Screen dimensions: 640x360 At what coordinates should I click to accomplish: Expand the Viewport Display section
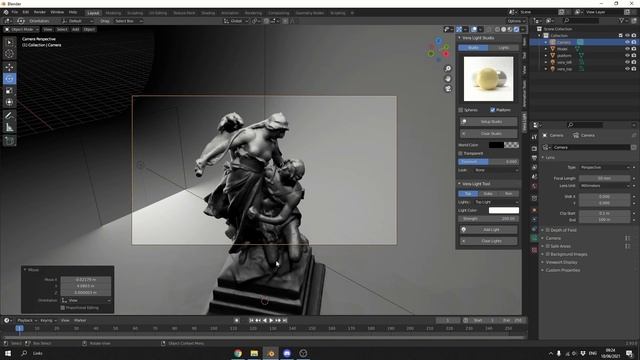pyautogui.click(x=561, y=262)
